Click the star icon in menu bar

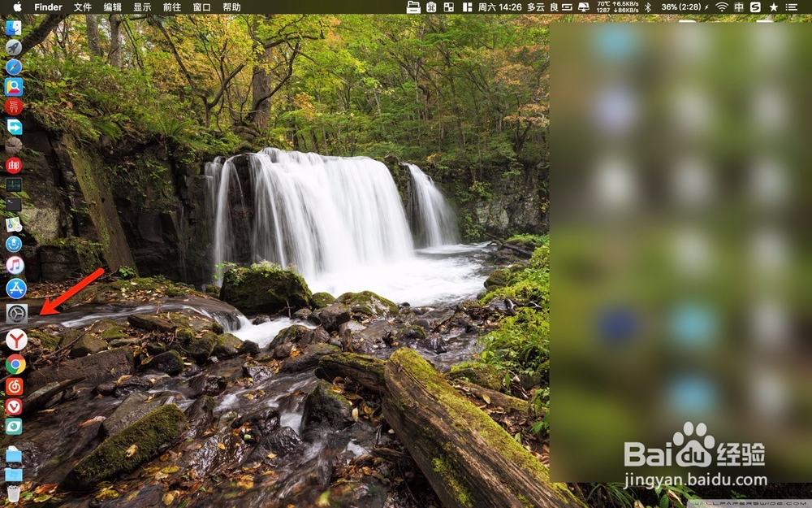(x=774, y=7)
